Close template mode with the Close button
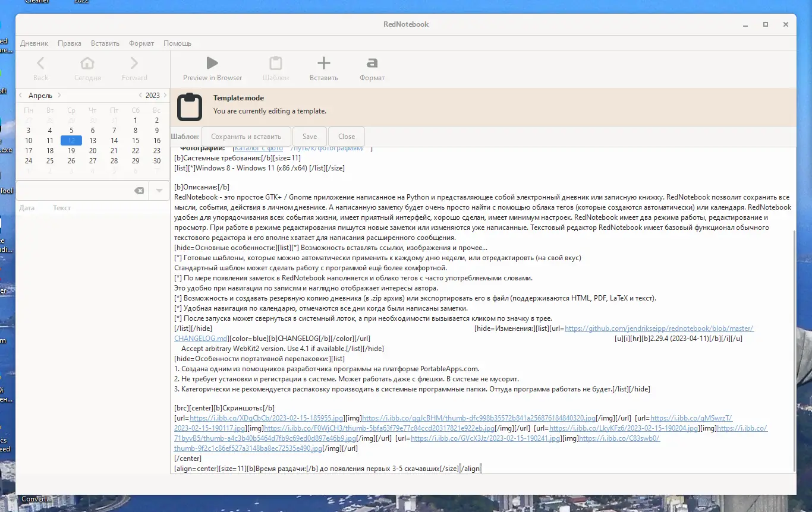This screenshot has height=512, width=812. tap(347, 136)
